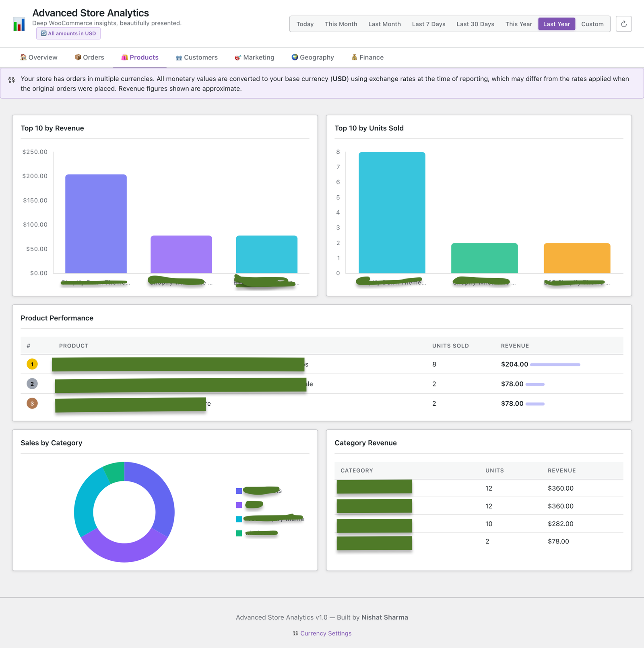This screenshot has width=644, height=648.
Task: Click the REVENUE header in Product Performance table
Action: 515,346
